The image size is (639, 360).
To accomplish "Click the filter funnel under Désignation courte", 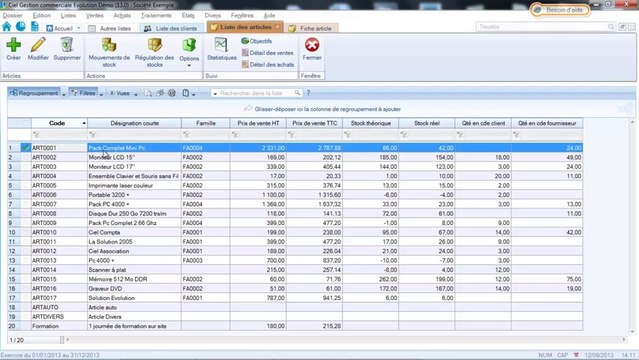I will pyautogui.click(x=92, y=135).
